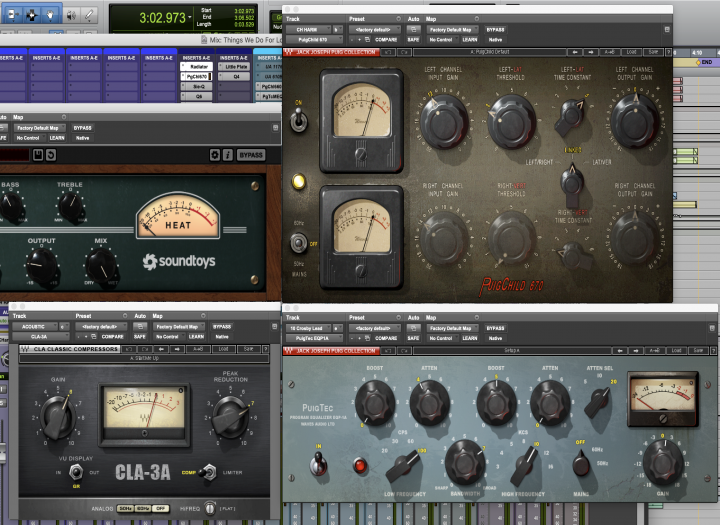Image resolution: width=720 pixels, height=525 pixels.
Task: Open CLA-3A plugin selector dropdown
Action: 40,337
